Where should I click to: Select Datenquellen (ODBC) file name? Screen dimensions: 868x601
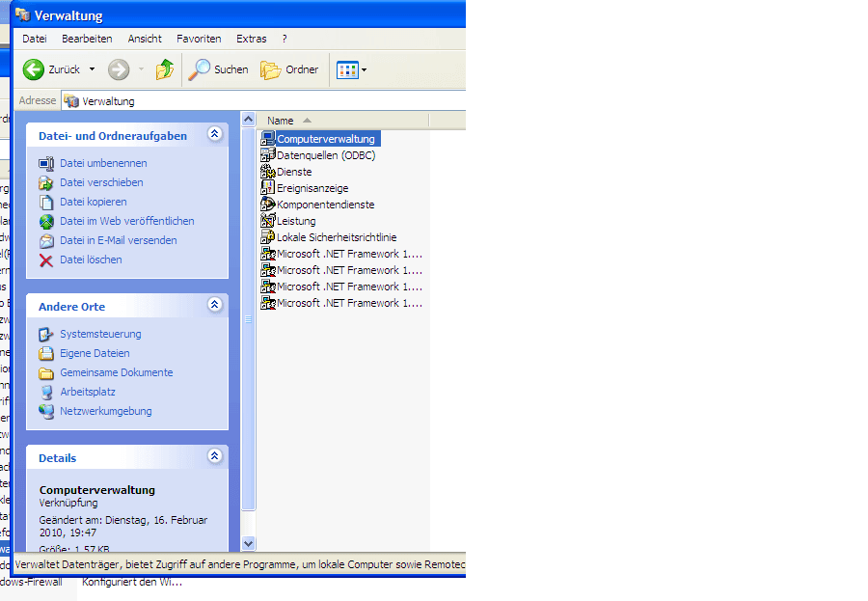(x=326, y=155)
